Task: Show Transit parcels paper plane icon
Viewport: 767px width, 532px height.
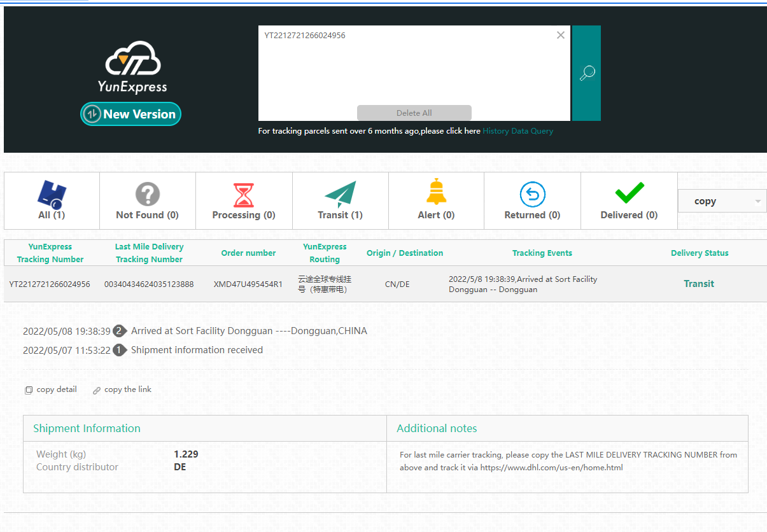Action: pyautogui.click(x=340, y=195)
